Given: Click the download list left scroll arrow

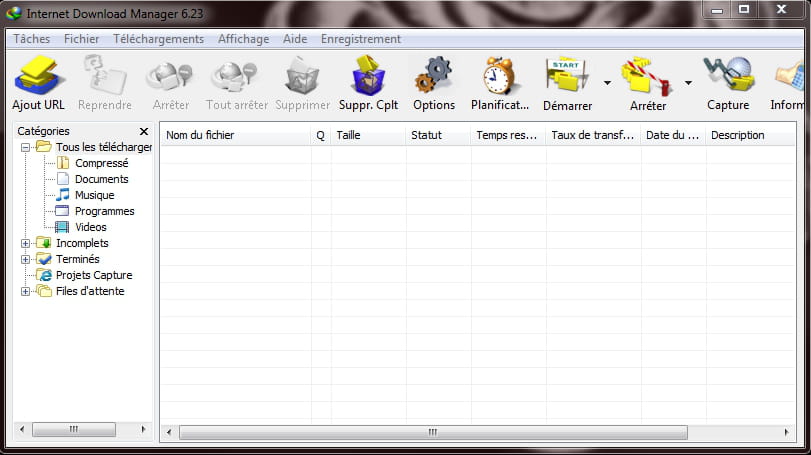Looking at the screenshot, I should tap(169, 432).
